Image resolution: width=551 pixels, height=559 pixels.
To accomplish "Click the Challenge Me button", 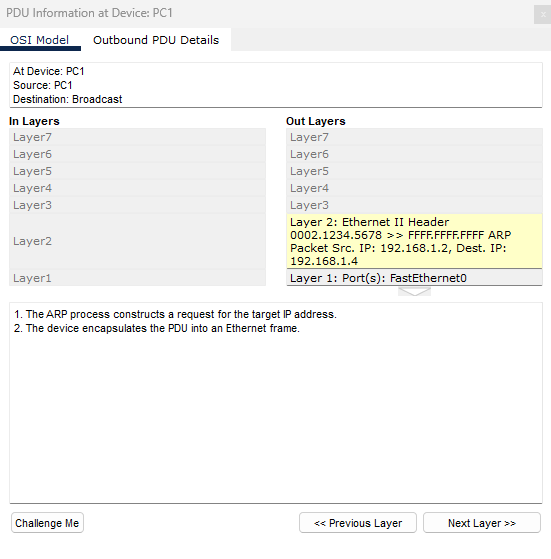I will [47, 523].
